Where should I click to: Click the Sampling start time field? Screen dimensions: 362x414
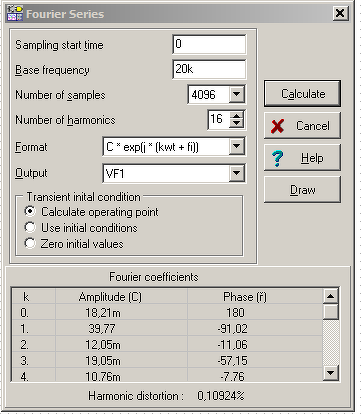tap(209, 44)
